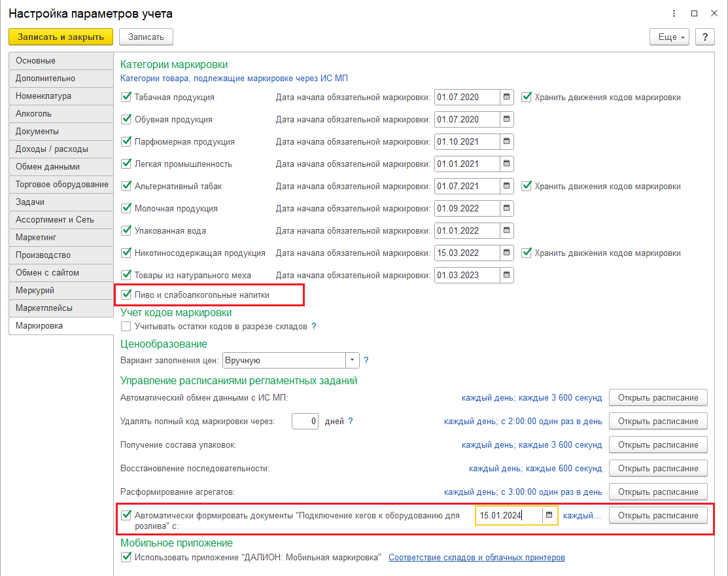Select Меркурий tab

click(61, 291)
